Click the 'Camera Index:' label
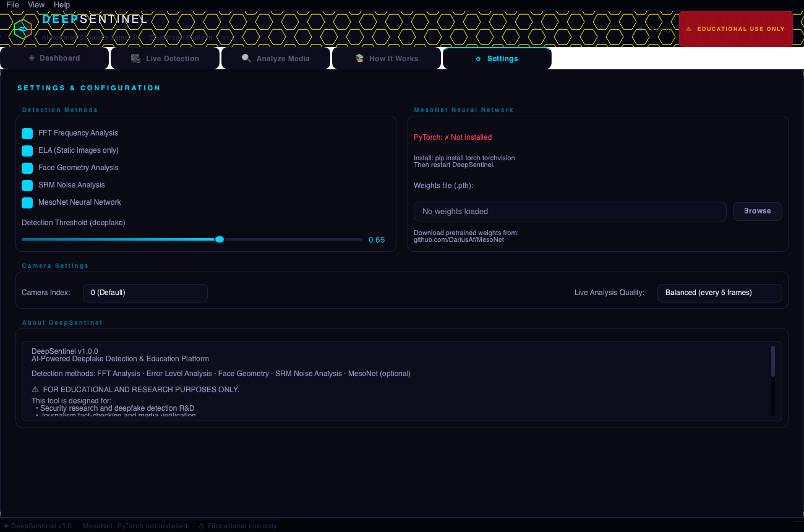Screen dimensions: 804x532 [46, 293]
